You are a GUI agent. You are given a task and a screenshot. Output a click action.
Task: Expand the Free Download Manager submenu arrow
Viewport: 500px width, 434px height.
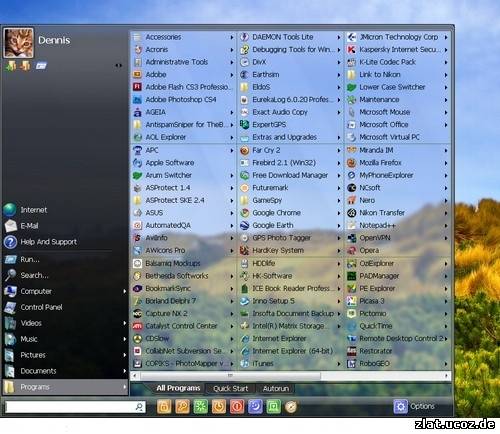339,176
